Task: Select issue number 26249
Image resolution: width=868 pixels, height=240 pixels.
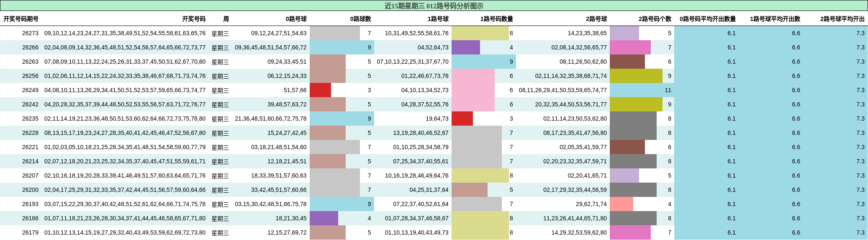Action: click(x=30, y=90)
